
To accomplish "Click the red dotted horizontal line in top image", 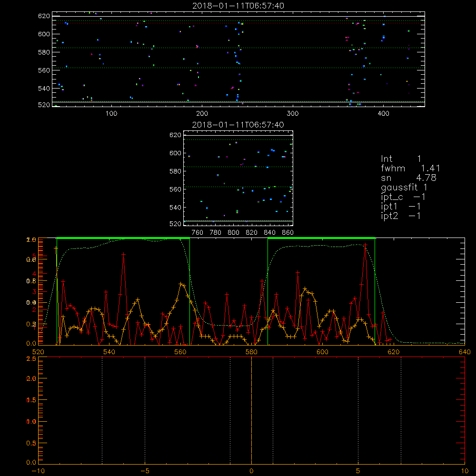I will (238, 23).
